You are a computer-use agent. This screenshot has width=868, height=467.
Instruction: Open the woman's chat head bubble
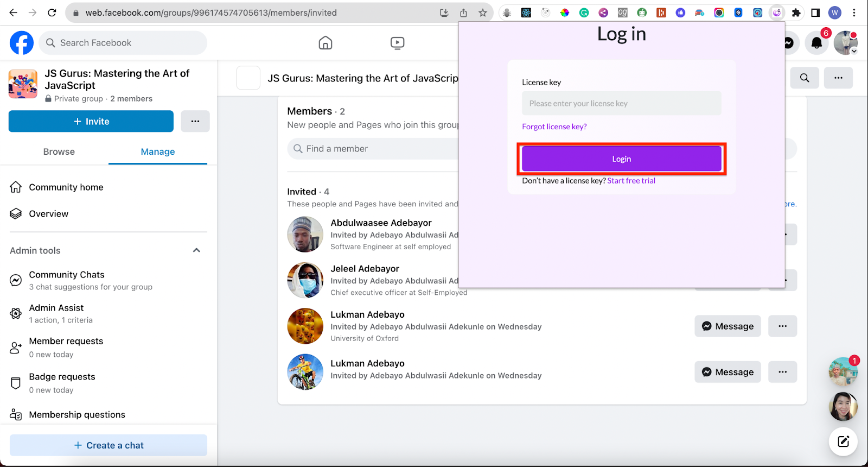[843, 406]
